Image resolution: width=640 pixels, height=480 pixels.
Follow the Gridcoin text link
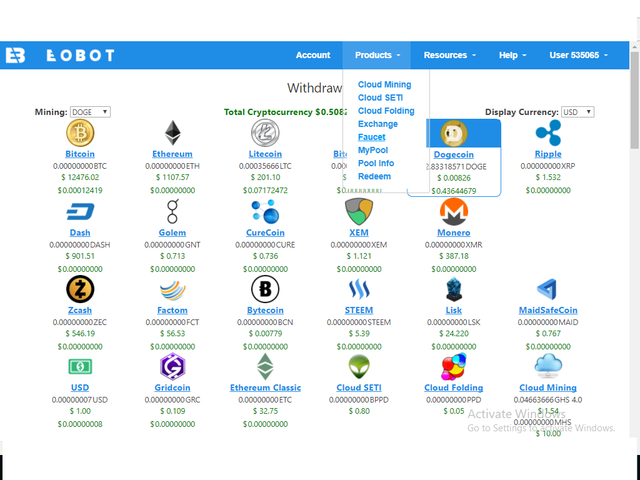(x=172, y=388)
